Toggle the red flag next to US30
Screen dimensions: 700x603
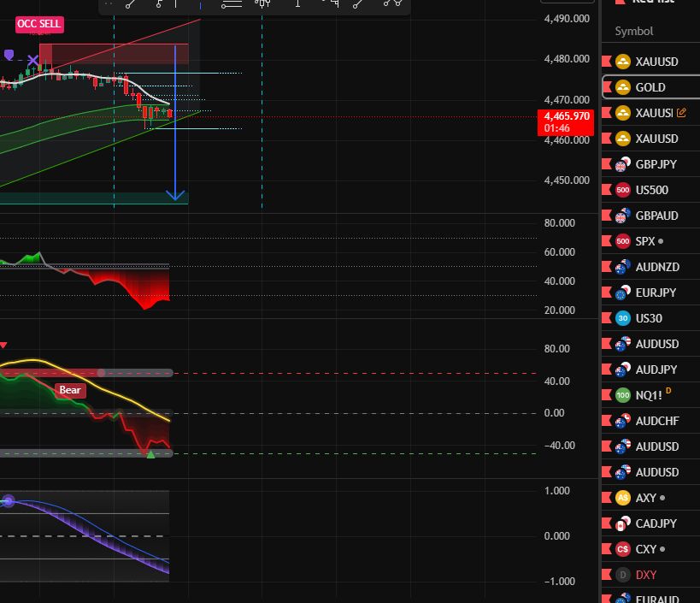point(608,318)
